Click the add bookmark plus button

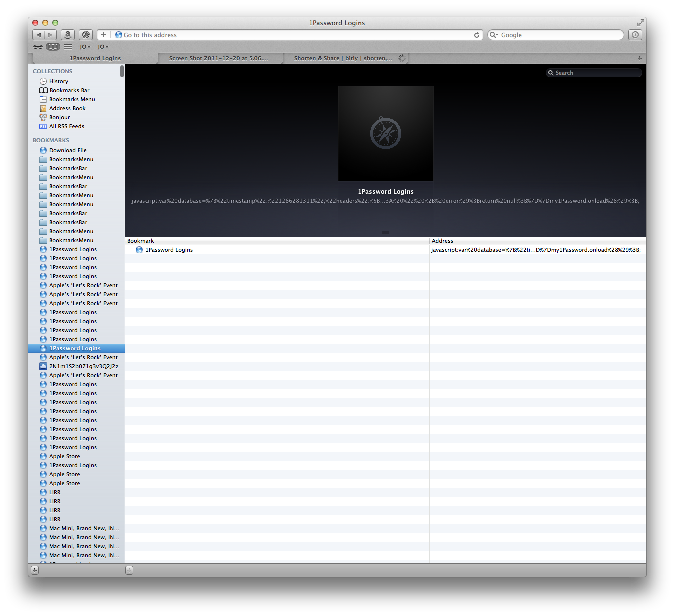coord(104,35)
